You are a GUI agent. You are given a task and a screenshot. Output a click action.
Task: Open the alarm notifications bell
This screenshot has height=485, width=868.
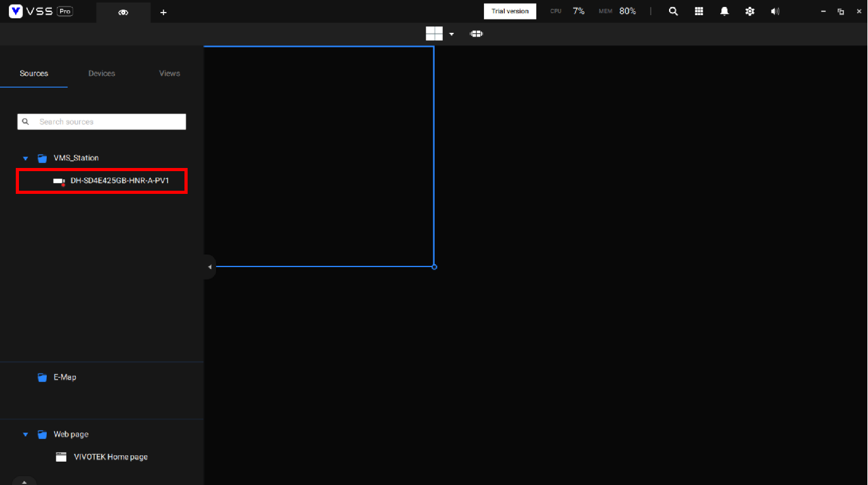[x=725, y=11]
